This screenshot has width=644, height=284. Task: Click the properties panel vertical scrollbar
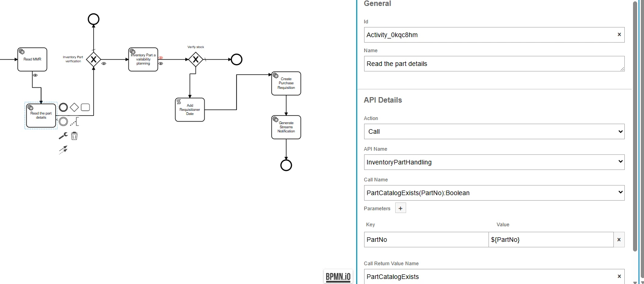(x=635, y=126)
